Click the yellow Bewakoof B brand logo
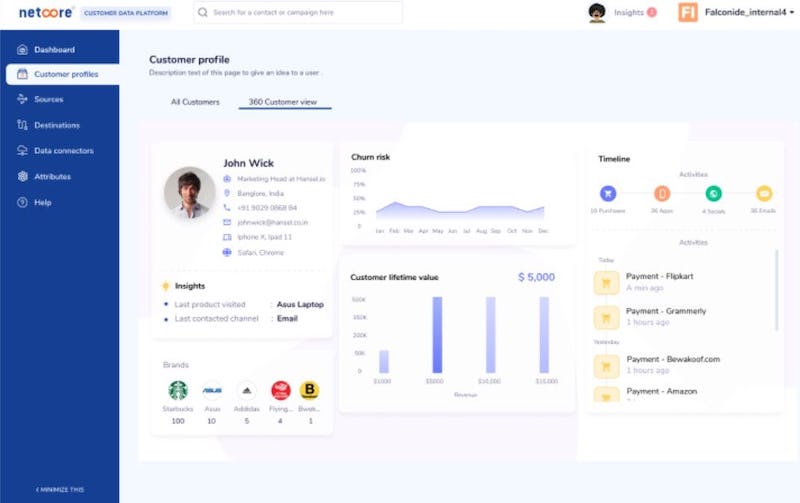800x503 pixels. click(309, 390)
